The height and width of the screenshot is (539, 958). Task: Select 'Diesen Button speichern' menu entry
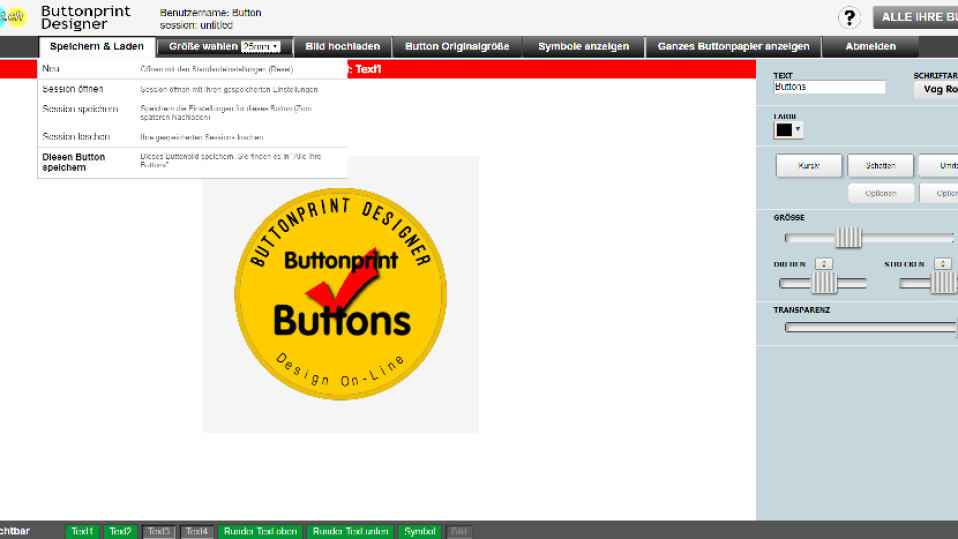[x=74, y=162]
